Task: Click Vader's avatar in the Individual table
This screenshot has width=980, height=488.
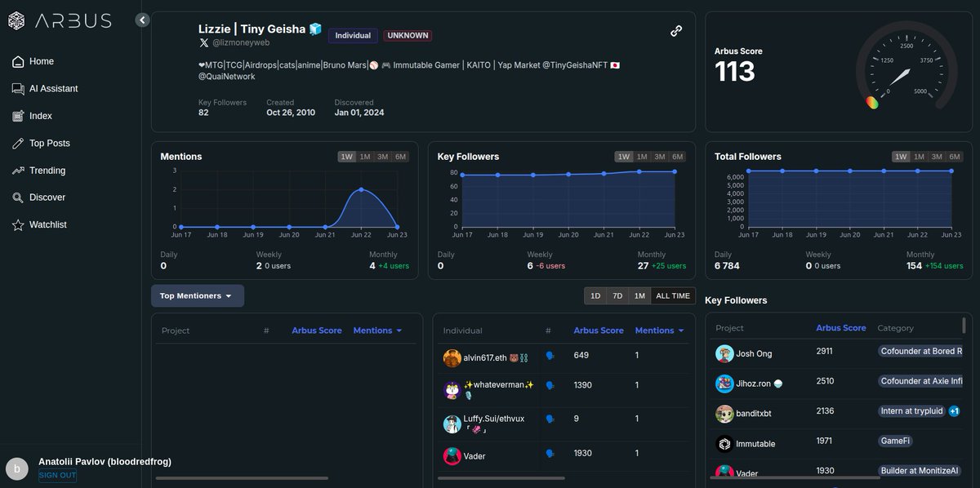Action: (x=452, y=455)
